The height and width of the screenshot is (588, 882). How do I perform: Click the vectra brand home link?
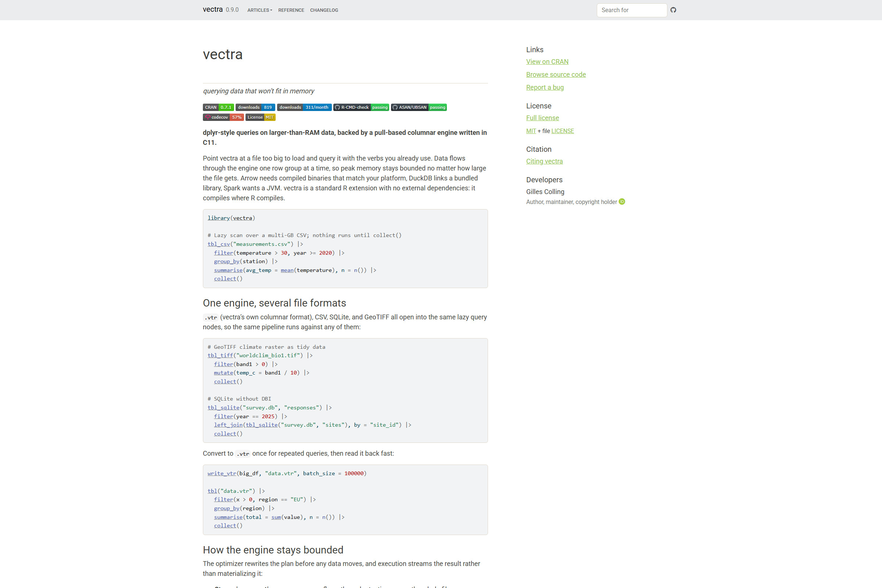213,10
